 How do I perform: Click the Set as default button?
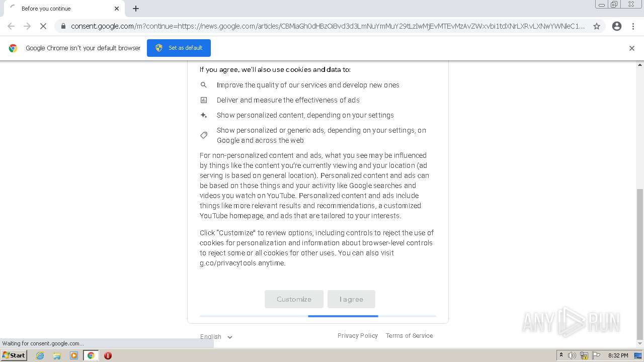[x=179, y=48]
